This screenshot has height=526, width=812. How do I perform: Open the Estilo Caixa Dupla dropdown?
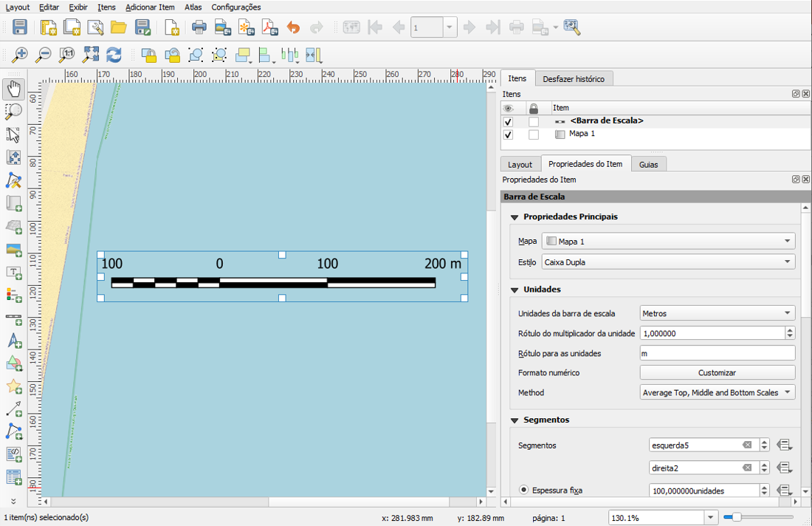pos(668,262)
